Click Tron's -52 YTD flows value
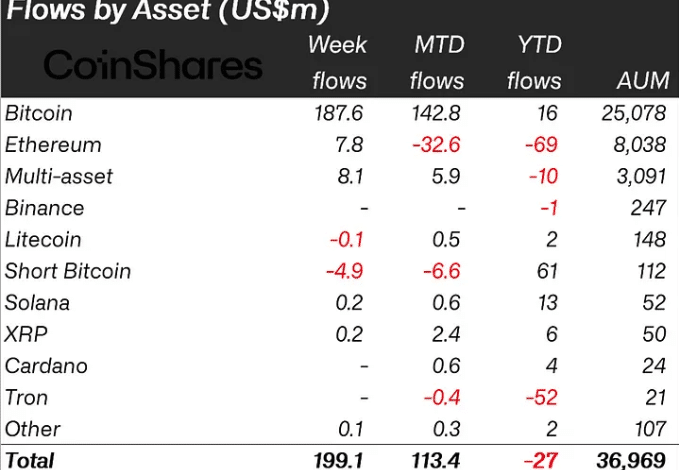 542,397
